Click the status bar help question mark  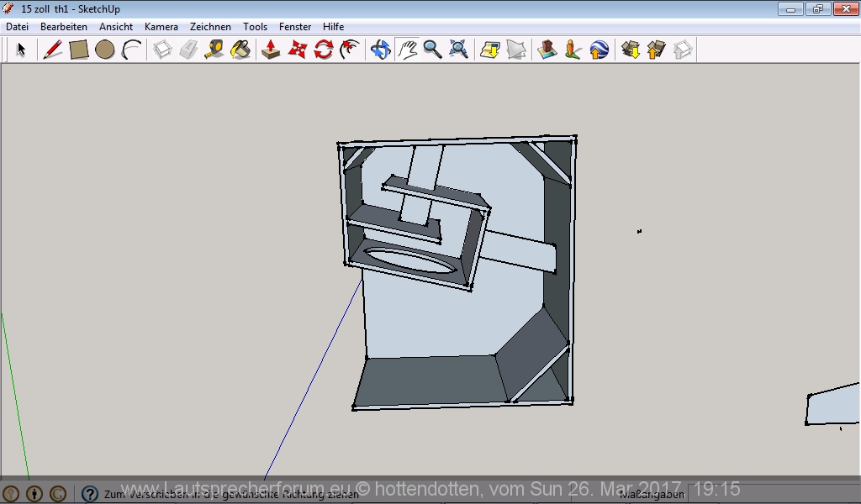tap(90, 494)
